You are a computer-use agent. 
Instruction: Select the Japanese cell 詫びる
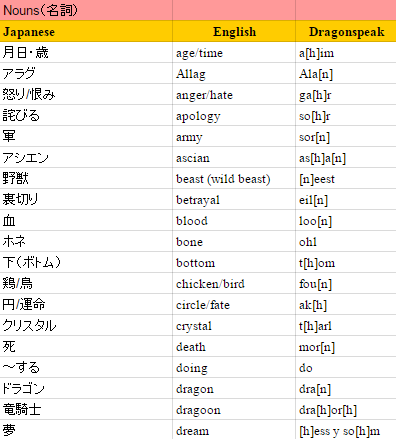pos(86,115)
